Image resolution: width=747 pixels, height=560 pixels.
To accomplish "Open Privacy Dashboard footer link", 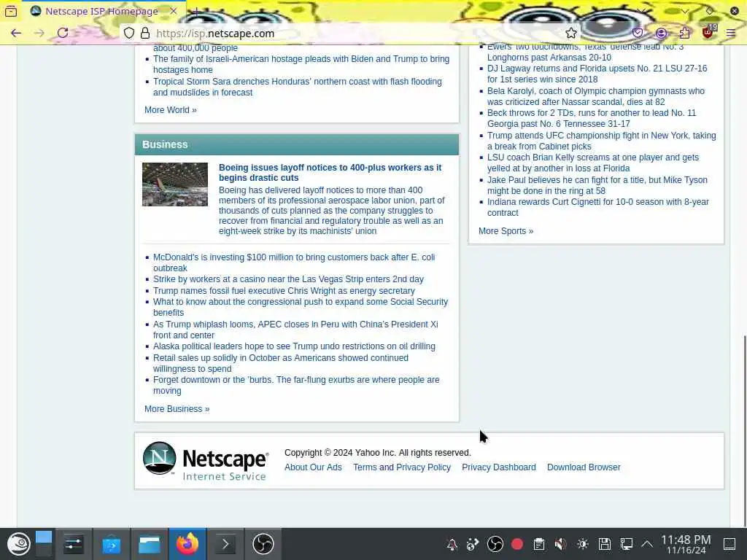I will click(x=499, y=467).
